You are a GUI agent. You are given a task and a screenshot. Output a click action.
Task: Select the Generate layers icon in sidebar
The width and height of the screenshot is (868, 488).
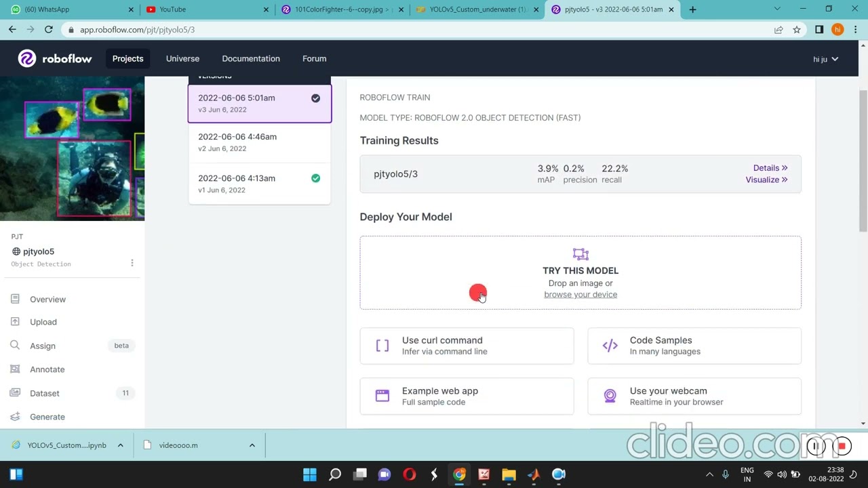click(x=15, y=417)
